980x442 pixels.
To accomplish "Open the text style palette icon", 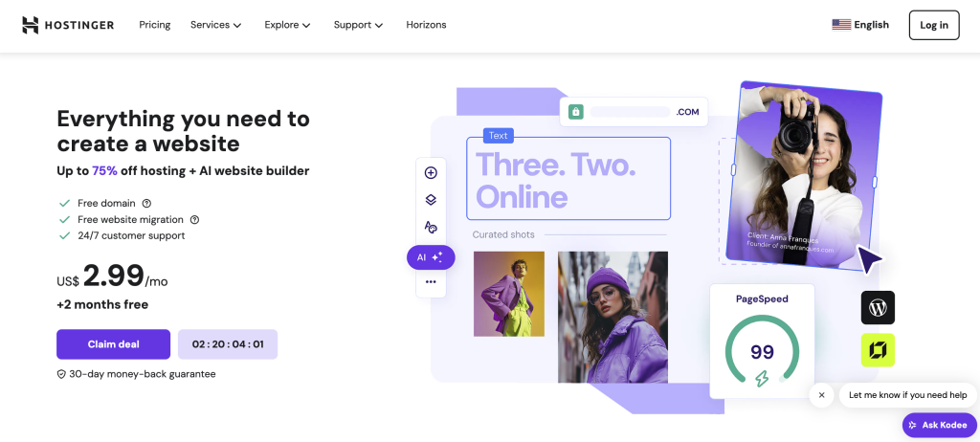I will (431, 227).
